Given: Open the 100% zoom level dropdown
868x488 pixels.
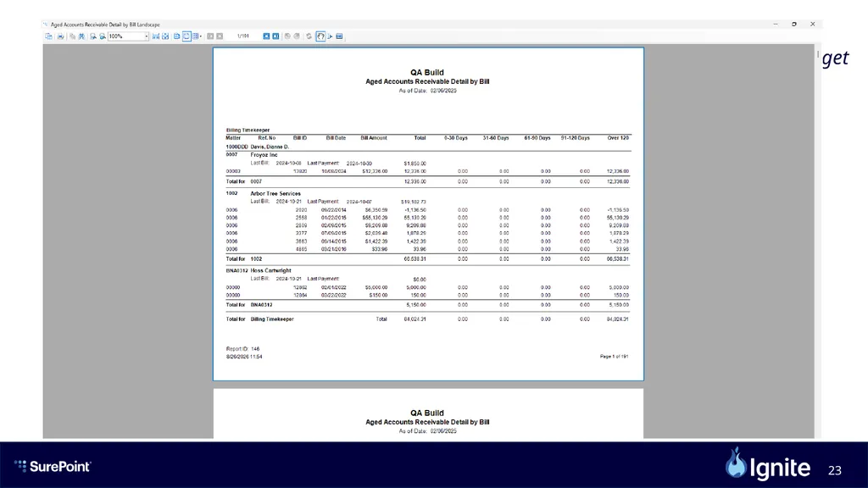Looking at the screenshot, I should point(146,36).
